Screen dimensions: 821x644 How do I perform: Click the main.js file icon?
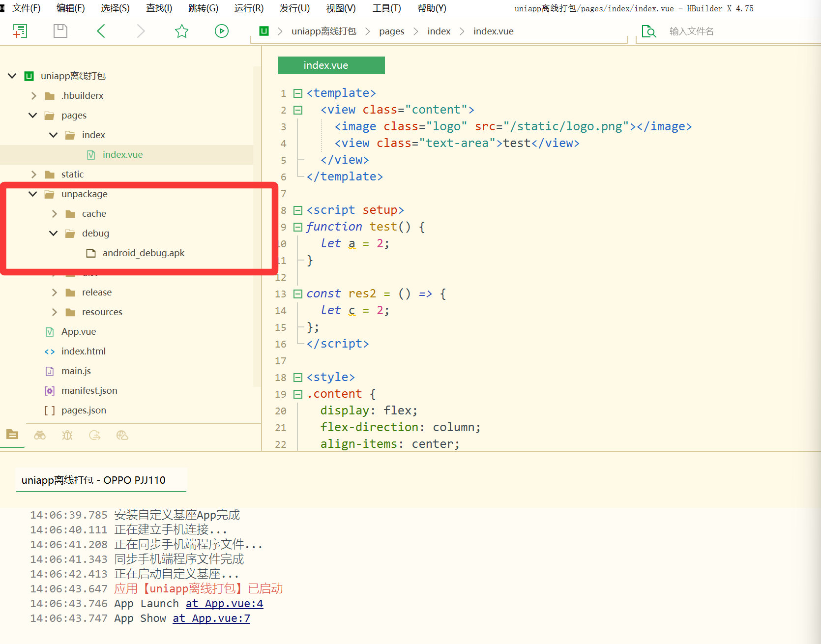click(x=50, y=371)
